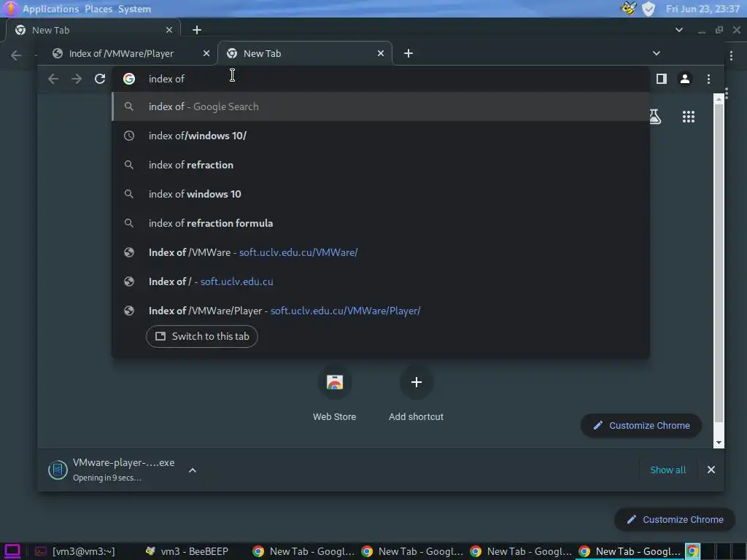Screen dimensions: 747x560
Task: Click scrollbar down arrow
Action: pos(719,443)
